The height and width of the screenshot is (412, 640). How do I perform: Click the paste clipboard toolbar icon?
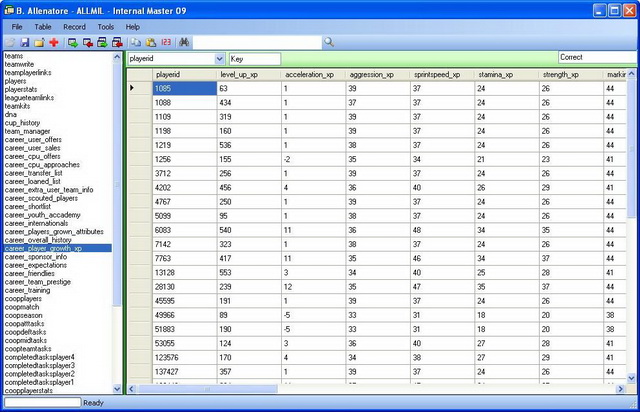pyautogui.click(x=151, y=42)
